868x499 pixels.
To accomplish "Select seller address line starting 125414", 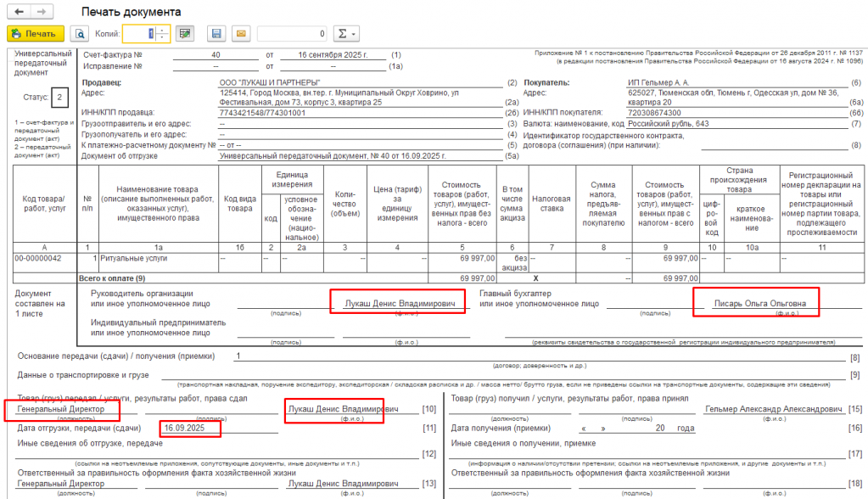I will click(339, 93).
